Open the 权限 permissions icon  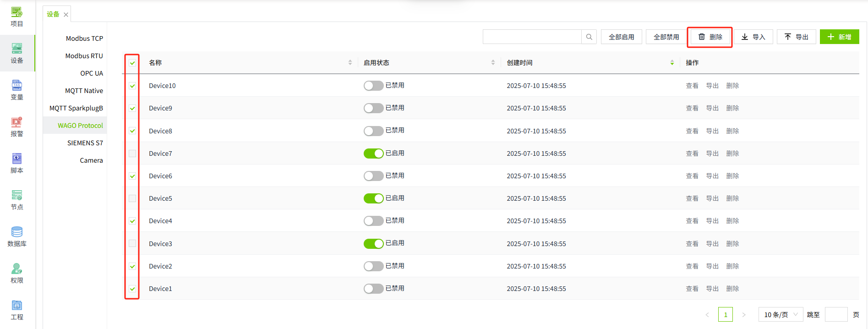17,273
